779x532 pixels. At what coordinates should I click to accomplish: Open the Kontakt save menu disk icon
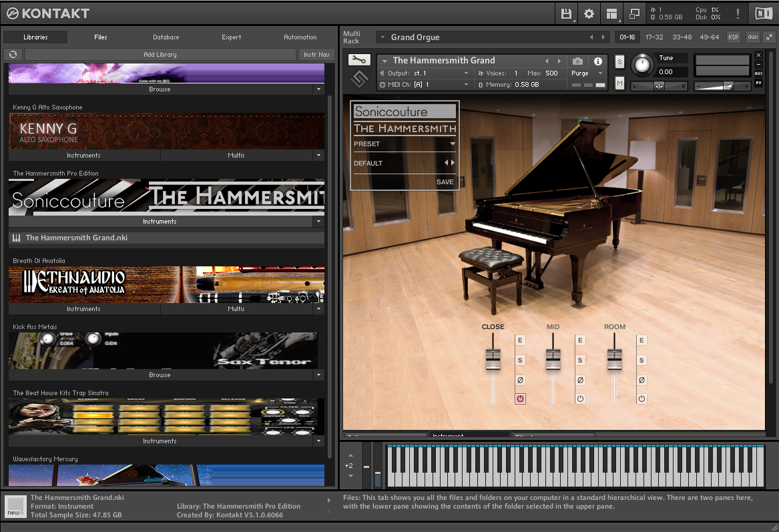(566, 13)
